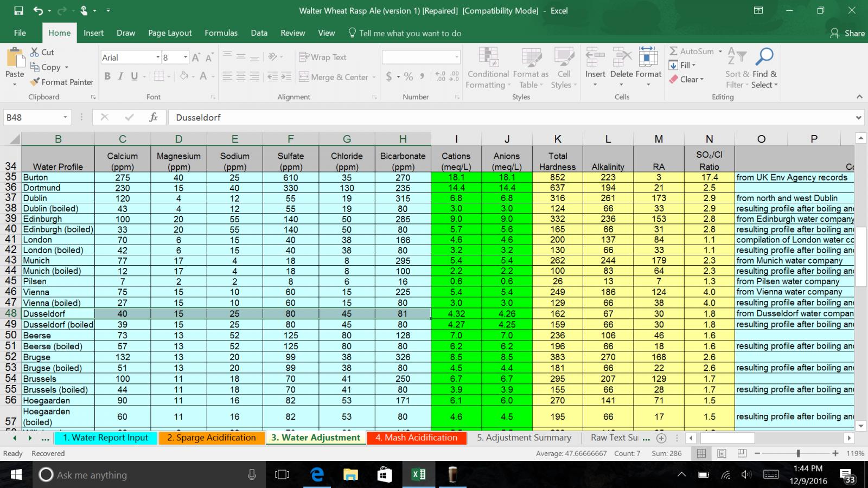Screen dimensions: 868x488
Task: Click the Save icon in the title bar
Action: (x=18, y=10)
